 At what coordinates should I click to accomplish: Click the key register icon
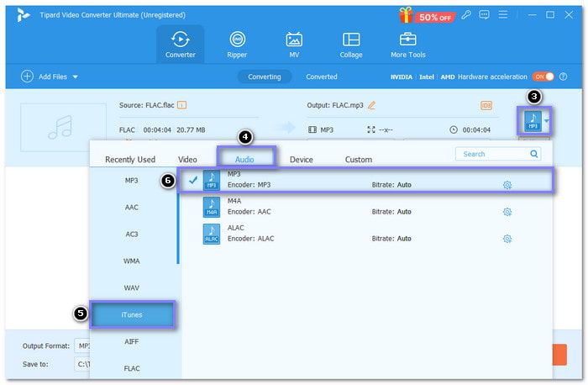(465, 15)
